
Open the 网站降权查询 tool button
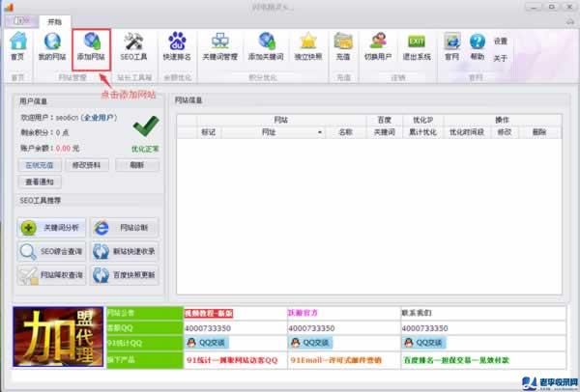[51, 275]
